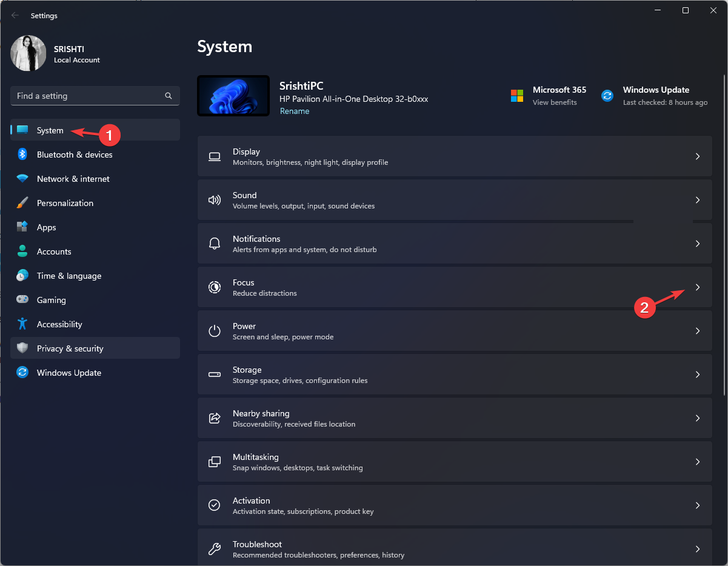Click the Troubleshoot wrench icon
The width and height of the screenshot is (728, 566).
215,549
